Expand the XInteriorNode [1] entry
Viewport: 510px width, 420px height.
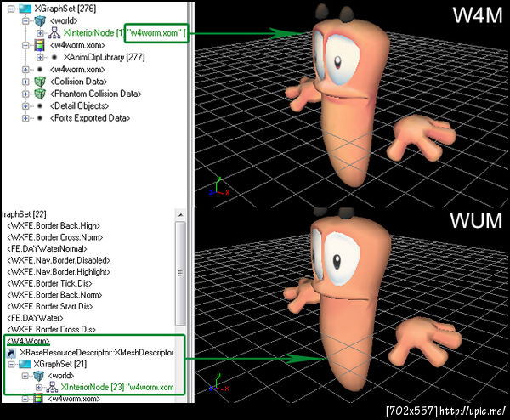click(40, 33)
